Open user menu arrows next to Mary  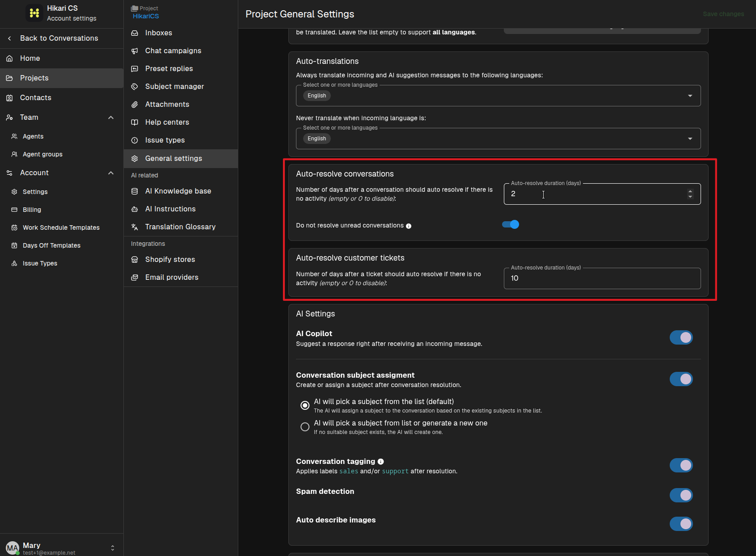113,548
